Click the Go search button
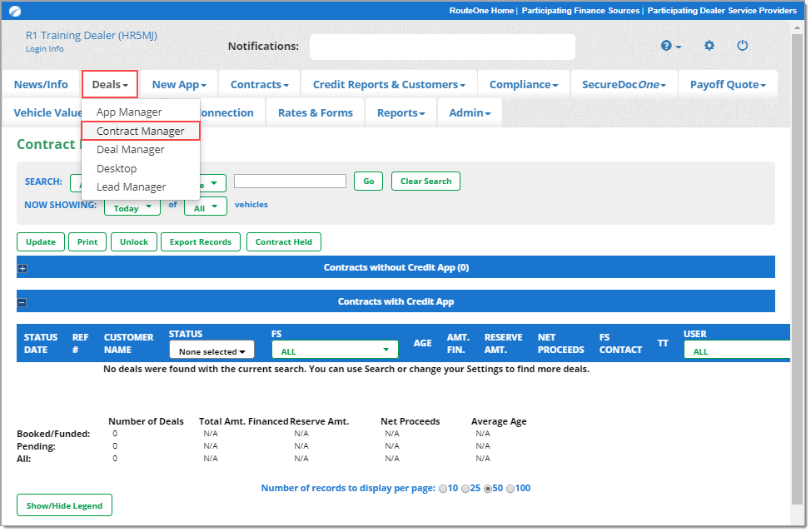The width and height of the screenshot is (811, 532). click(368, 181)
